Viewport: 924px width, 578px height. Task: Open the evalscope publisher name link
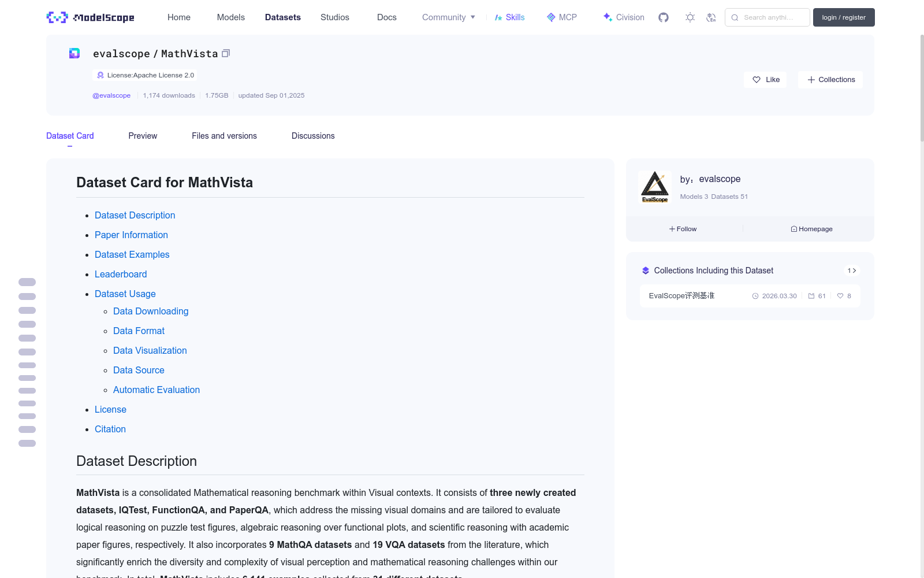point(720,179)
